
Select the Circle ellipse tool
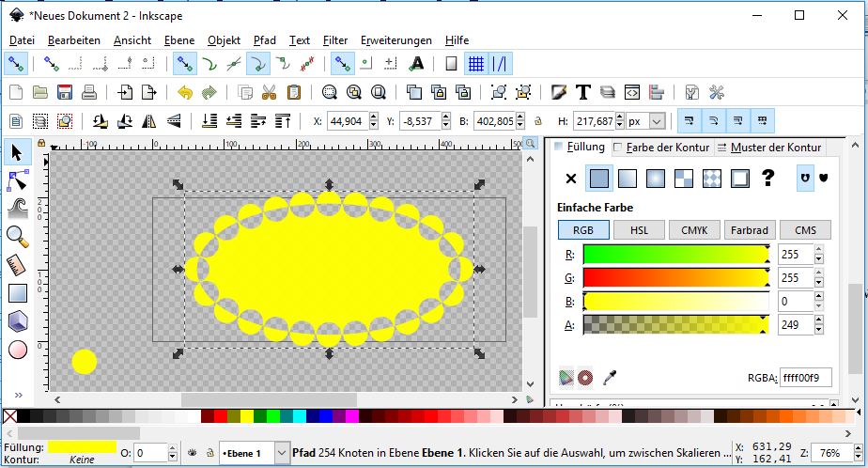coord(17,350)
